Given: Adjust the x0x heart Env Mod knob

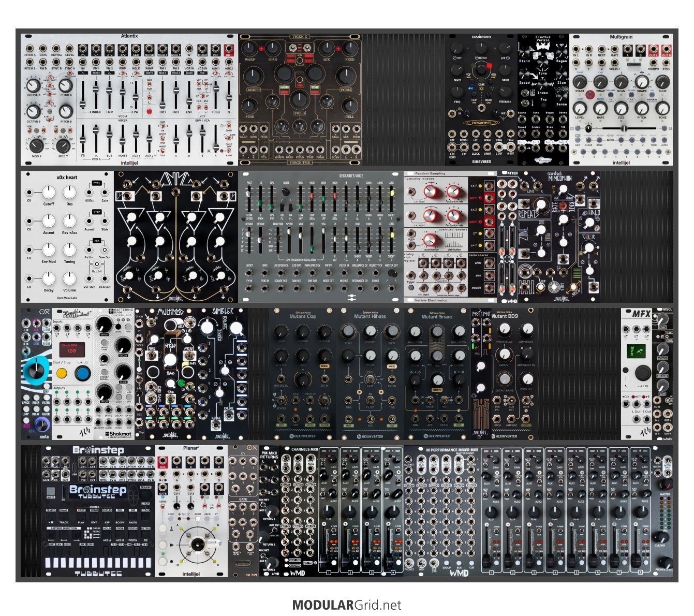Looking at the screenshot, I should click(x=49, y=250).
